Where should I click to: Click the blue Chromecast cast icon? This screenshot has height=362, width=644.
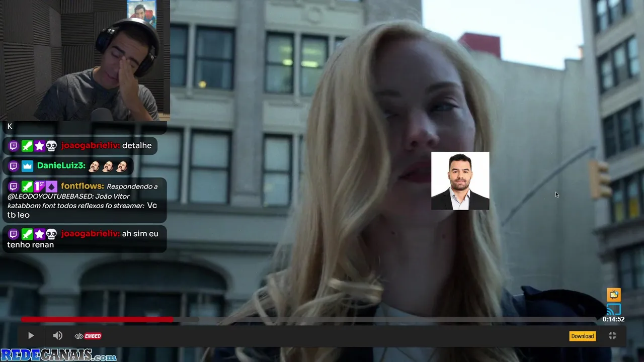coord(614,309)
